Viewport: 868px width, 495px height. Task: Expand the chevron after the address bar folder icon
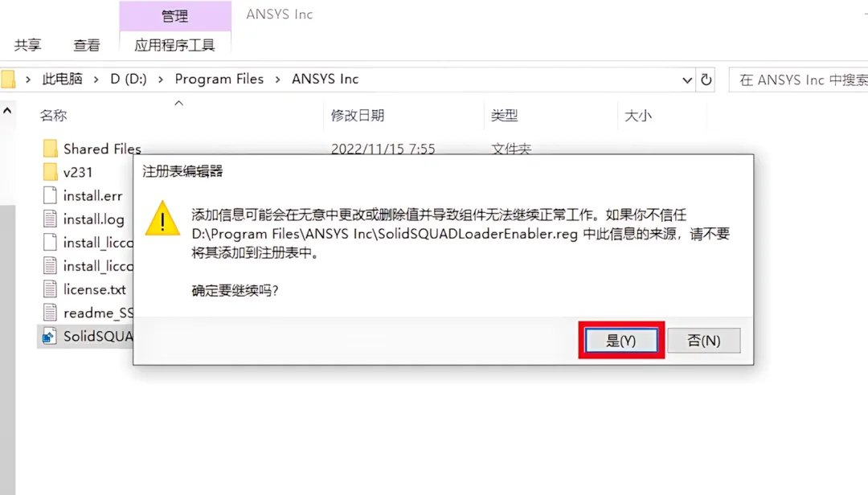(27, 80)
